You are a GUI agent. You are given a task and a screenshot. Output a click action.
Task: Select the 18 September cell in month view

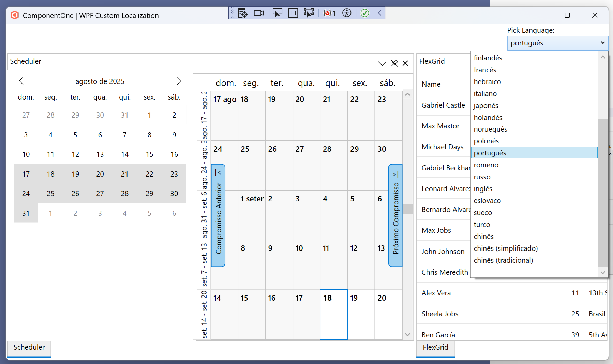[334, 315]
